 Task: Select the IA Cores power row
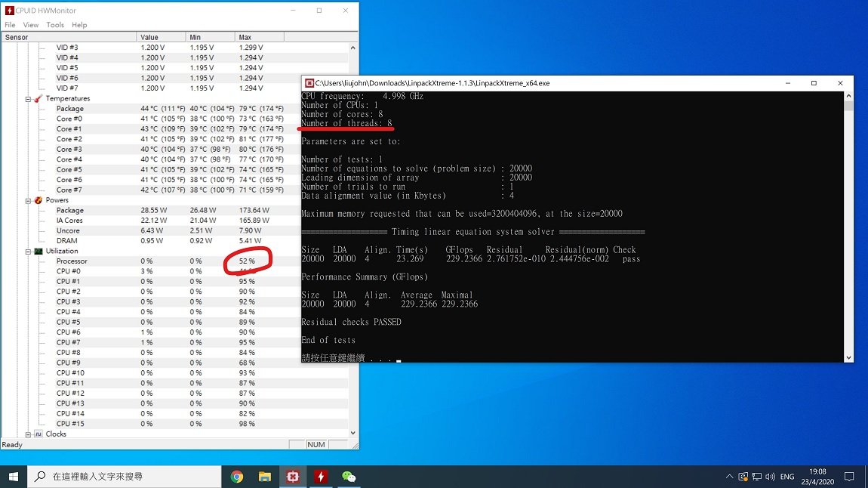(x=174, y=221)
